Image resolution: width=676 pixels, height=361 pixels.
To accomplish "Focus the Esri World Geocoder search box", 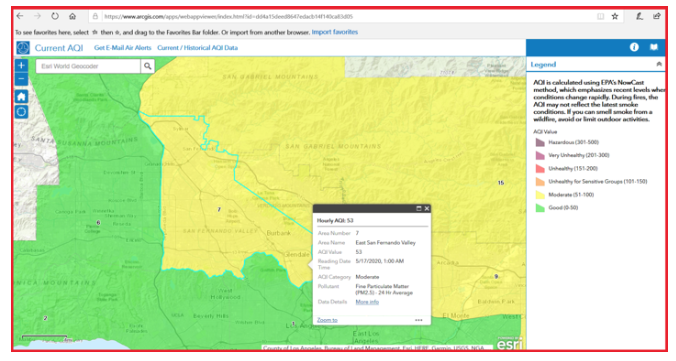I will pos(88,66).
